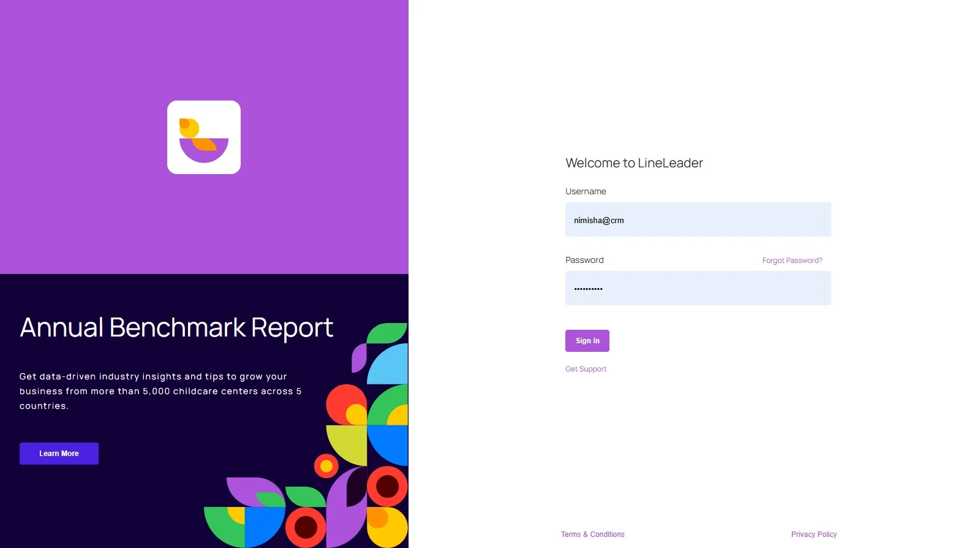The width and height of the screenshot is (980, 548).
Task: Open the Forgot Password link
Action: 792,261
